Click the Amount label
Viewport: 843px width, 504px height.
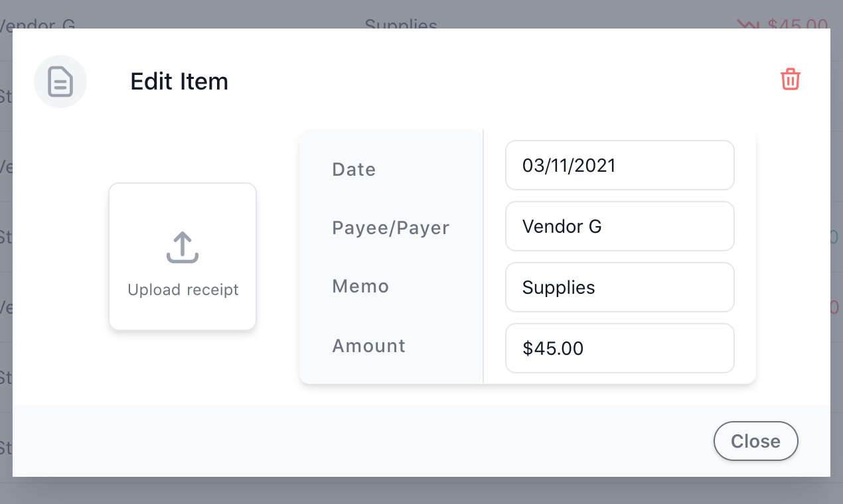(x=369, y=346)
